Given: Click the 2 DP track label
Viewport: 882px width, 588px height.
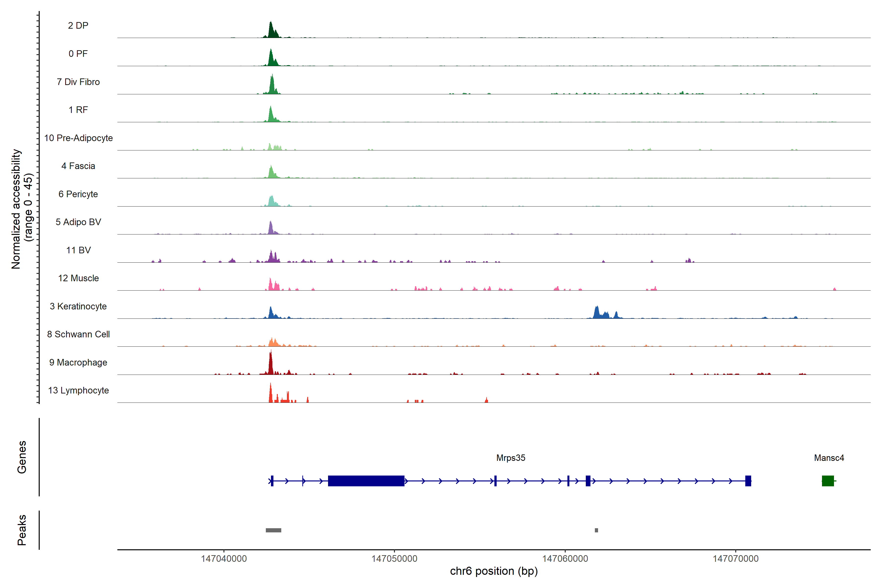Looking at the screenshot, I should pyautogui.click(x=78, y=25).
